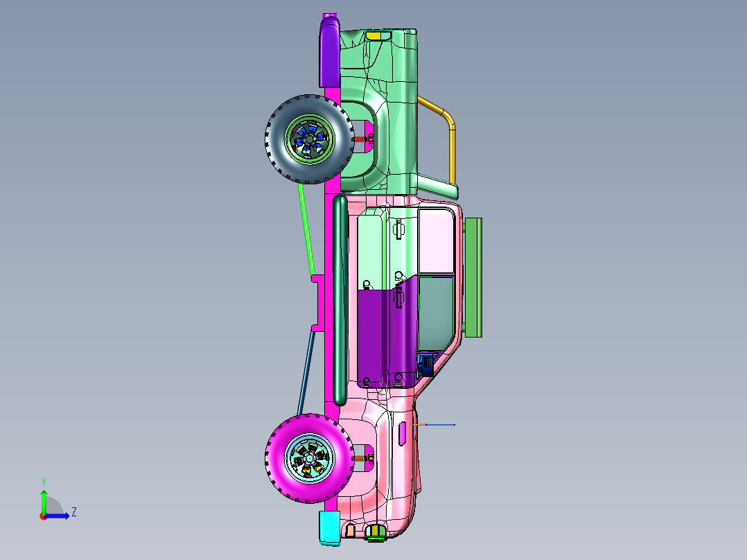Image resolution: width=747 pixels, height=560 pixels.
Task: Click the triad's Z axis label
Action: coord(74,512)
